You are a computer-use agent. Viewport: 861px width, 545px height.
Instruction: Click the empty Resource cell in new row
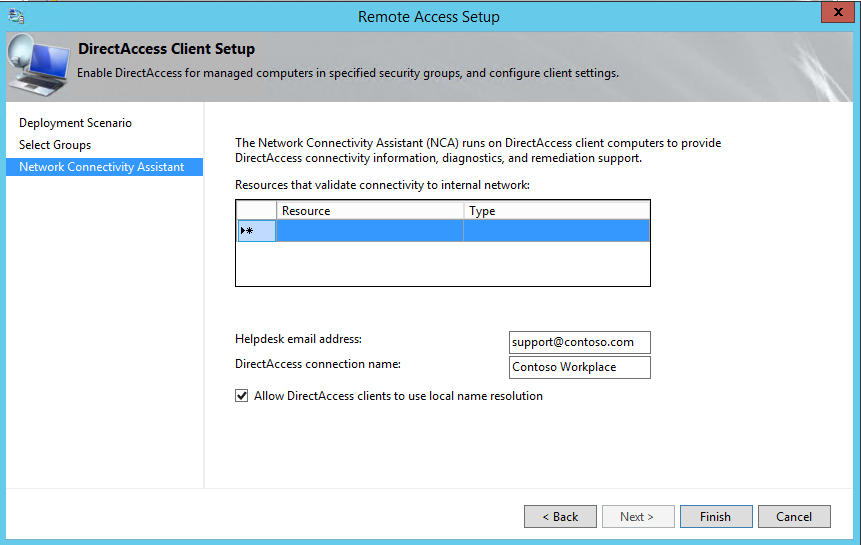(x=370, y=231)
